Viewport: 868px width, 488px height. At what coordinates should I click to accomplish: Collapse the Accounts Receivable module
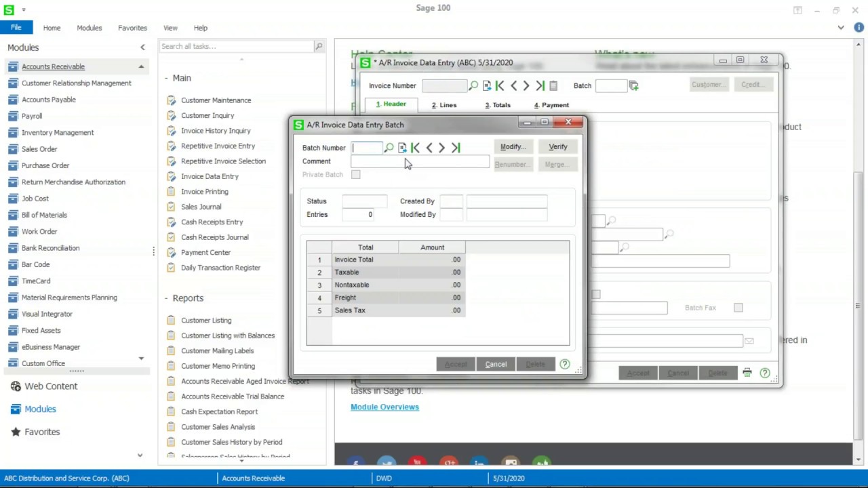click(141, 66)
